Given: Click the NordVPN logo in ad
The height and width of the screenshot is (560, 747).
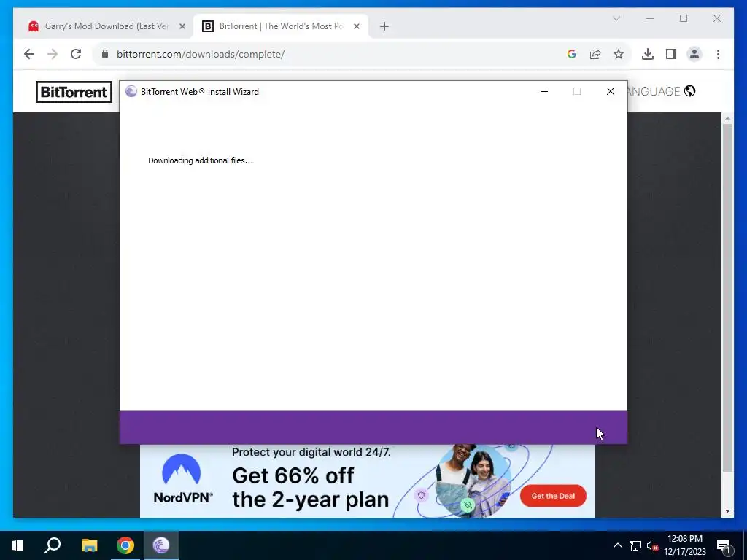Looking at the screenshot, I should (182, 478).
